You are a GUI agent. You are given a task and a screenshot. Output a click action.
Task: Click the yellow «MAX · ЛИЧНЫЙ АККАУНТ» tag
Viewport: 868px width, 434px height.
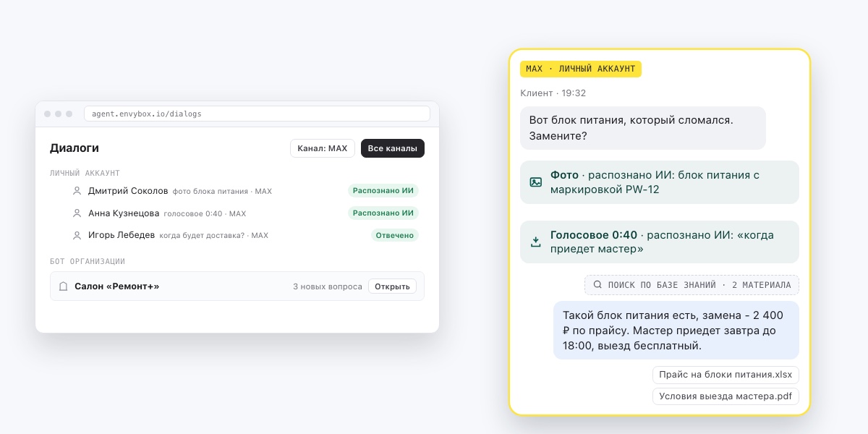pyautogui.click(x=581, y=69)
